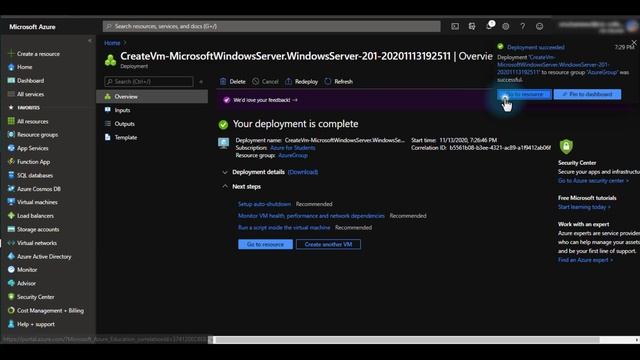Image resolution: width=640 pixels, height=360 pixels.
Task: Click Create another VM button
Action: tap(328, 244)
